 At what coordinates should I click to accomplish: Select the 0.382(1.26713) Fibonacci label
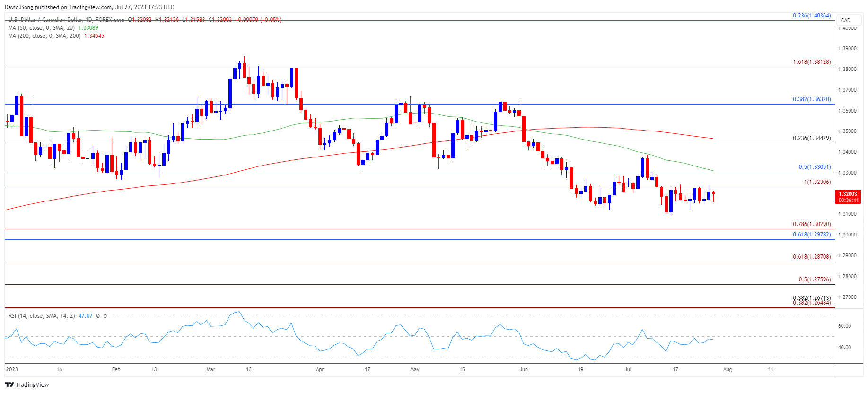(812, 298)
